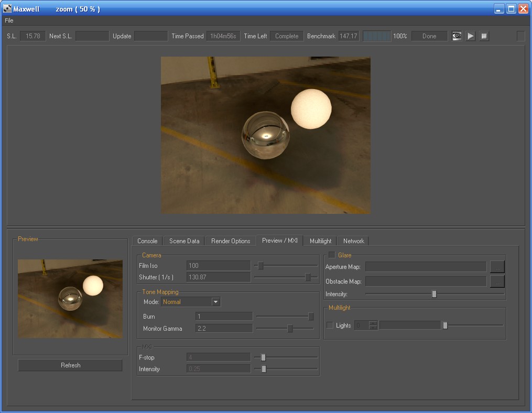Stop rendering with the stop button

tap(484, 36)
